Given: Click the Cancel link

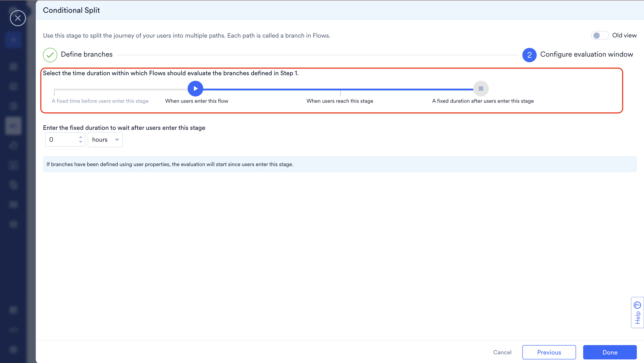Looking at the screenshot, I should 502,352.
